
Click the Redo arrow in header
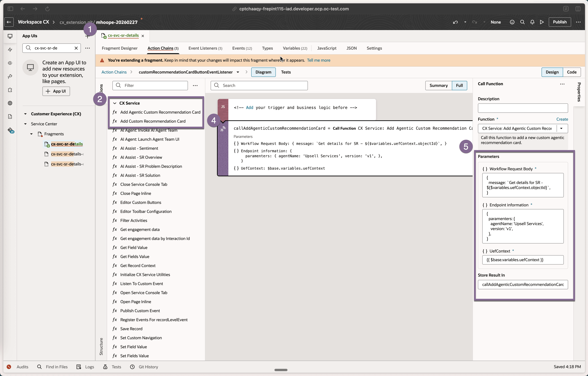pyautogui.click(x=474, y=22)
